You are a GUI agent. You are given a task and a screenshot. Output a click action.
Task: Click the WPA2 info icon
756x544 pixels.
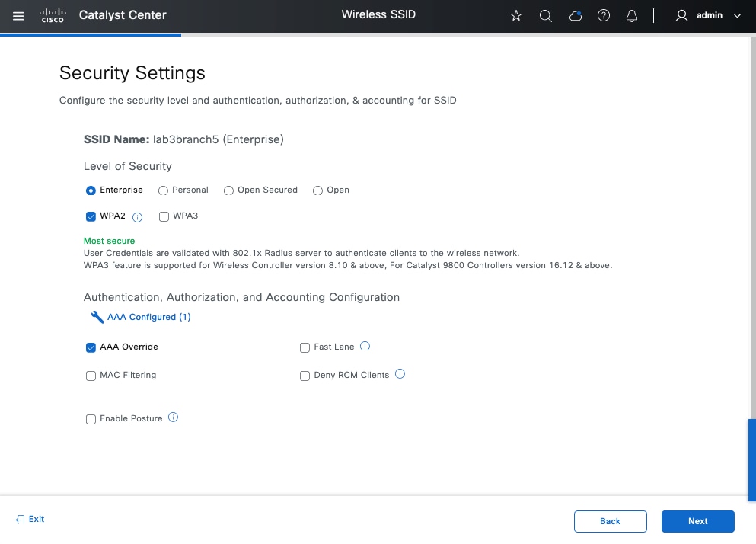(x=138, y=217)
